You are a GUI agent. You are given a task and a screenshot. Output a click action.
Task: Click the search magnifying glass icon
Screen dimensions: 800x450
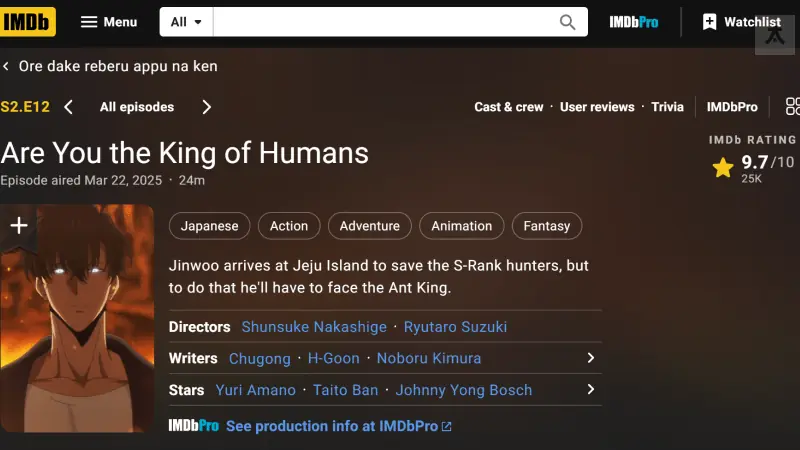(567, 22)
